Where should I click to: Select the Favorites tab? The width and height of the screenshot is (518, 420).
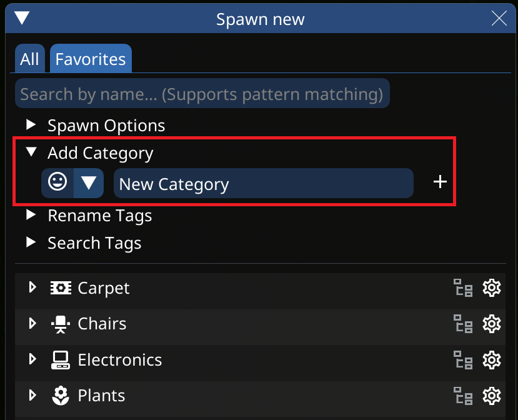tap(91, 59)
